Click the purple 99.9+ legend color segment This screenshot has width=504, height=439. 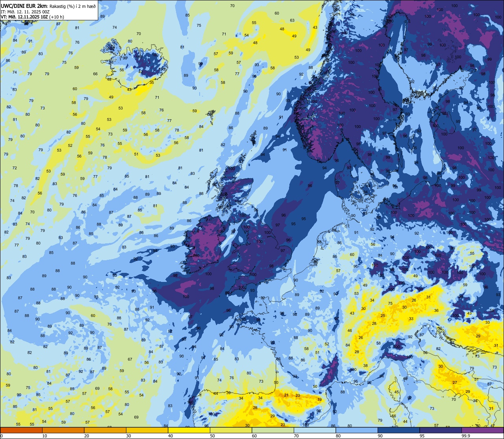[483, 430]
